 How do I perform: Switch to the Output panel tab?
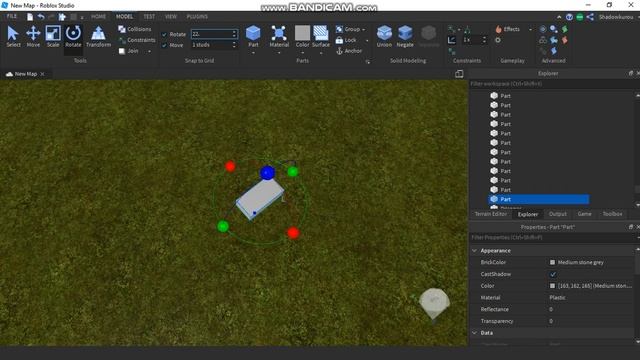coord(558,214)
